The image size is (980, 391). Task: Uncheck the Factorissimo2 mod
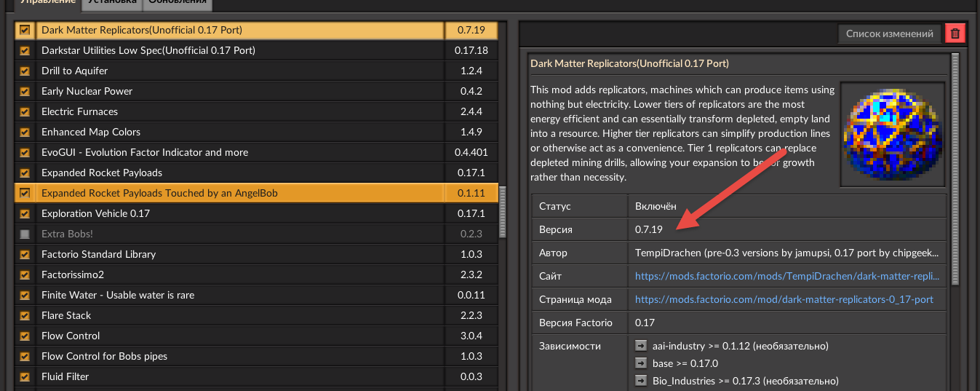pos(25,275)
